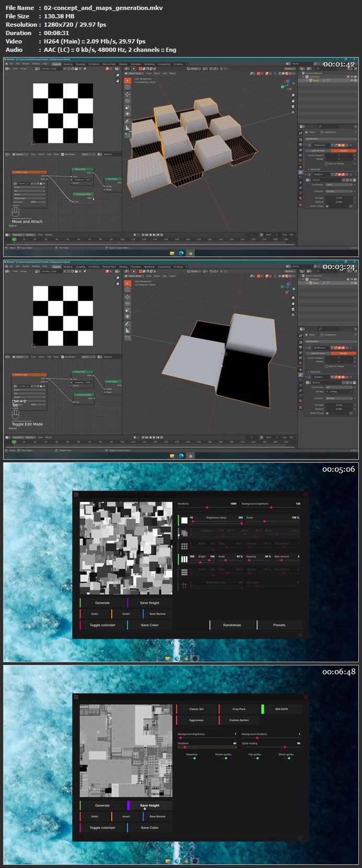The width and height of the screenshot is (362, 868).
Task: Select the Scale tool in 00:01:42 Blender frame
Action: coord(127,107)
